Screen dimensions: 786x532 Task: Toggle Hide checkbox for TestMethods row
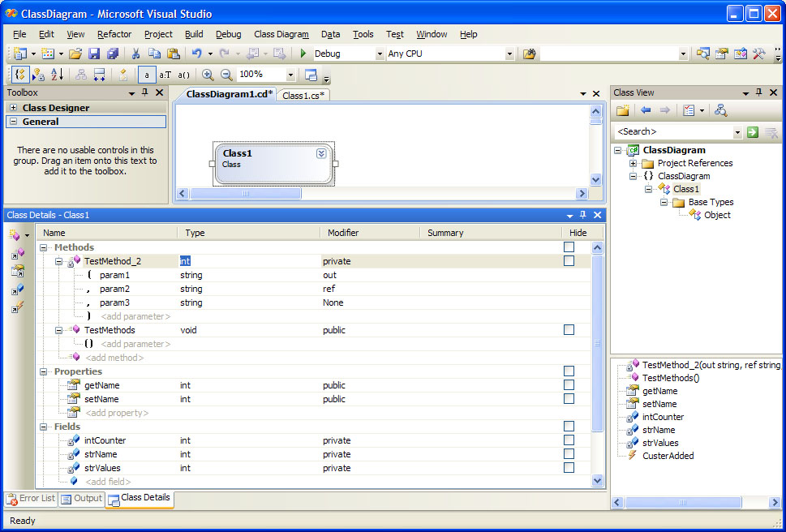coord(569,330)
